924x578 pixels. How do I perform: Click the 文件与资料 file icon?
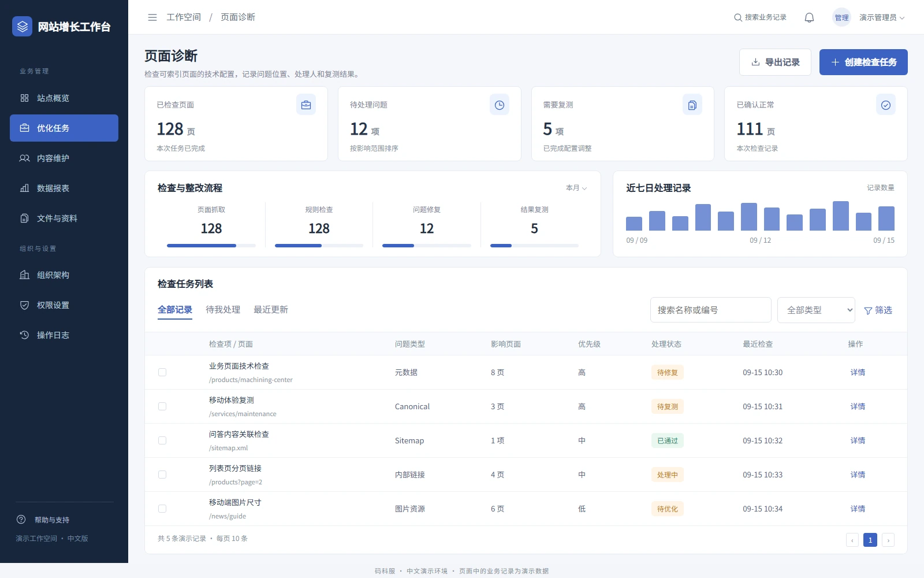tap(24, 218)
